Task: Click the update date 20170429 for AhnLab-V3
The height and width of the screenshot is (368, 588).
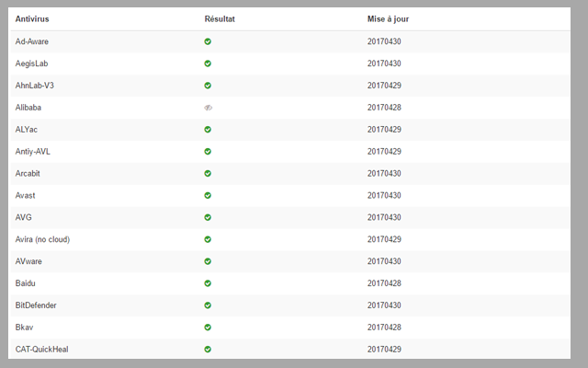Action: [384, 86]
